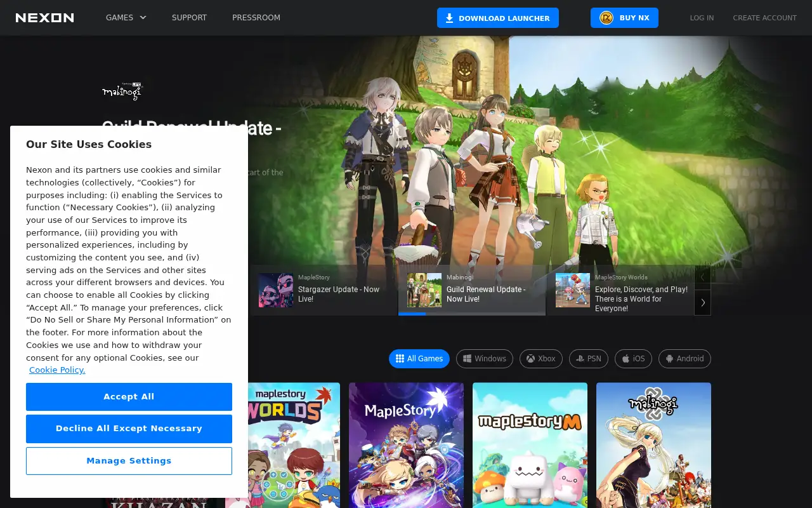Open the Support page
The width and height of the screenshot is (812, 508).
(189, 18)
